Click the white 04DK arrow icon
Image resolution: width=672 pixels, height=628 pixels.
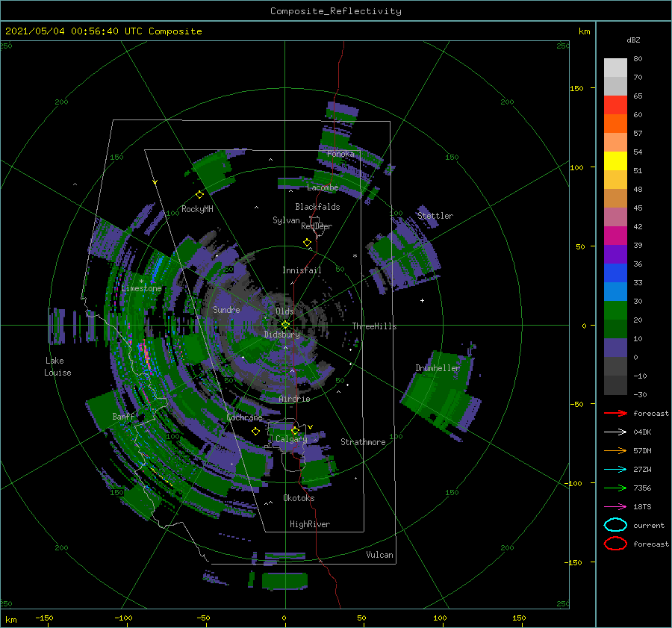click(x=615, y=432)
